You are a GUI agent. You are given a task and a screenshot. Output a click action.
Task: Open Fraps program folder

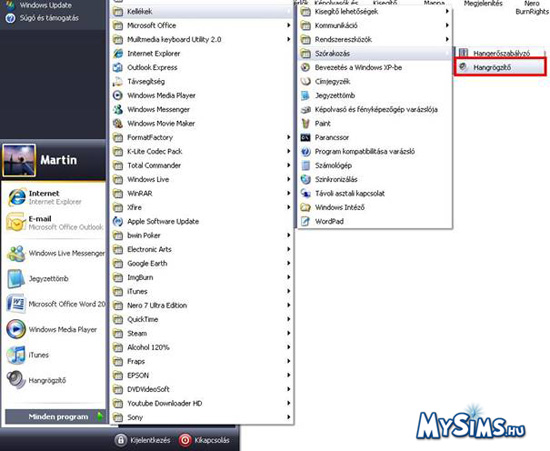(201, 361)
